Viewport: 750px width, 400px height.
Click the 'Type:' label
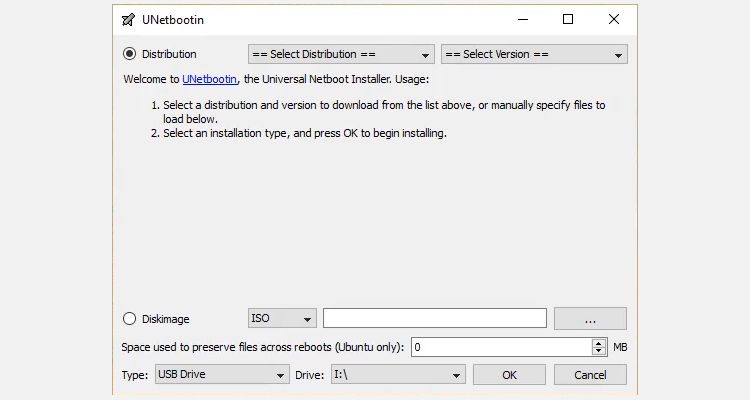click(134, 375)
